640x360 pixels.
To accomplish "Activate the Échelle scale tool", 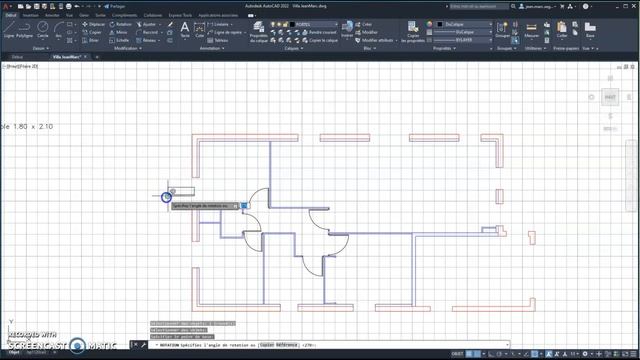I will [119, 40].
